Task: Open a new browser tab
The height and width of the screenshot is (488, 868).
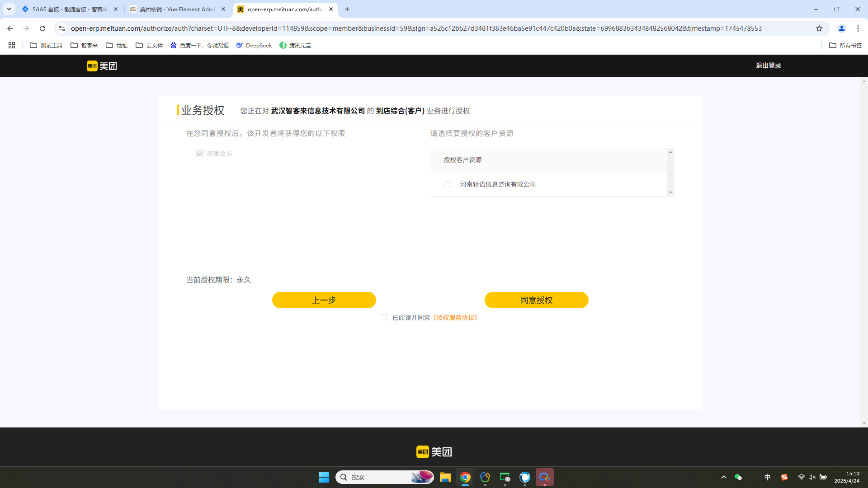Action: click(x=347, y=9)
